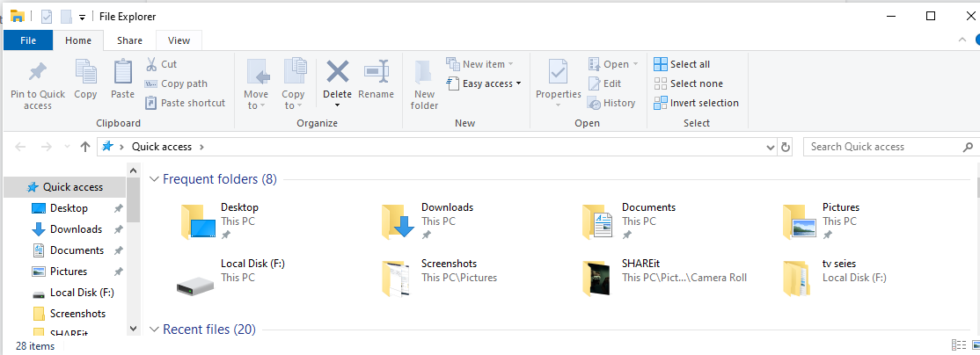This screenshot has height=355, width=980.
Task: Click the Up arrow navigation button
Action: coord(85,148)
